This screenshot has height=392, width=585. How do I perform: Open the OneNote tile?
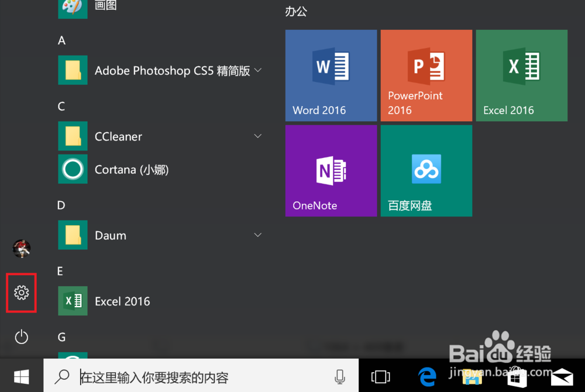coord(331,170)
